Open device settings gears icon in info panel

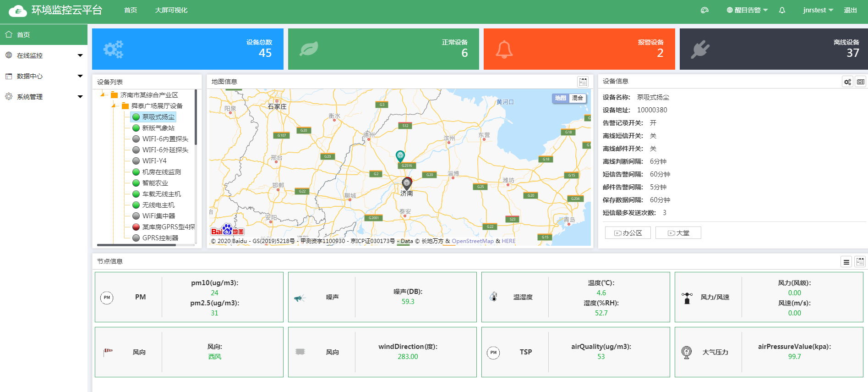tap(847, 82)
